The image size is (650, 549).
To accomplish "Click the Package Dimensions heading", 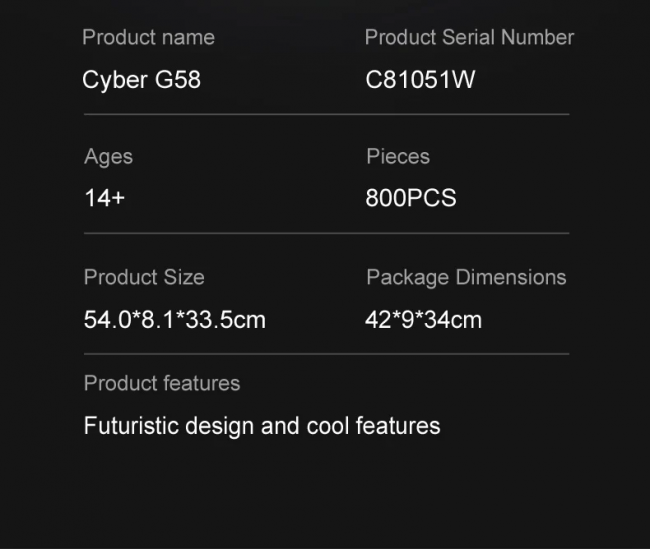I will (466, 277).
